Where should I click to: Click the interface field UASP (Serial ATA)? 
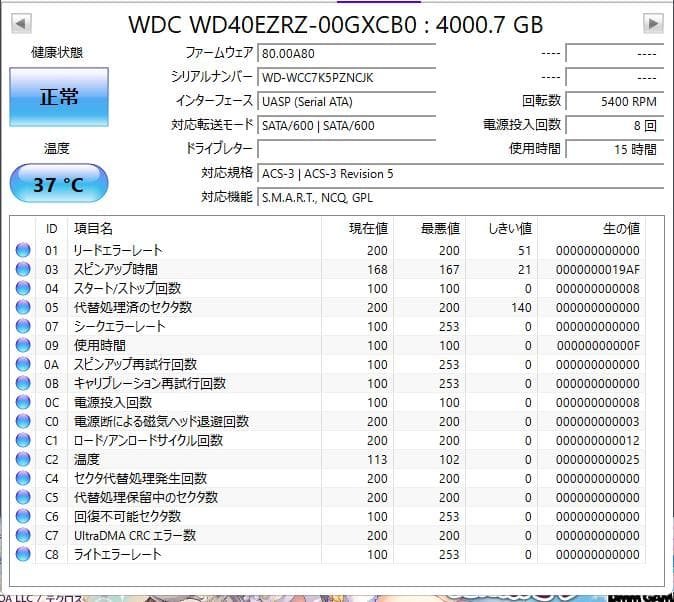pyautogui.click(x=346, y=101)
